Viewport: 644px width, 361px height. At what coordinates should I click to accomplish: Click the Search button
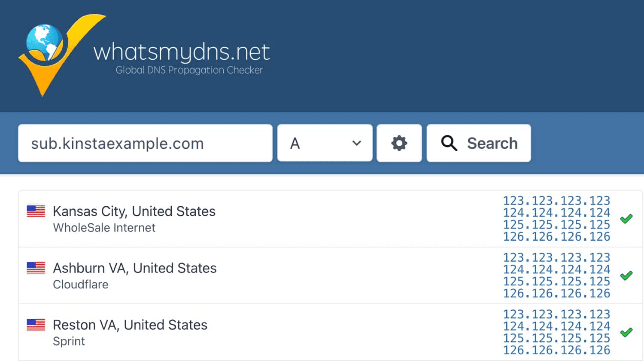pos(479,143)
